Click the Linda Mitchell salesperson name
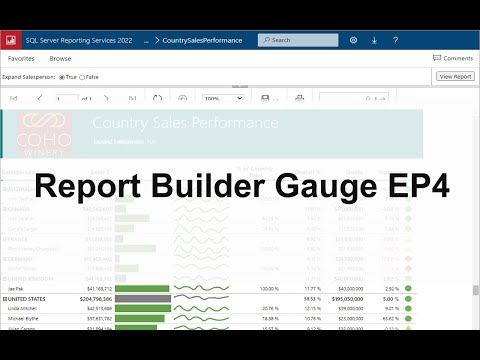Viewport: 480px width, 360px height. coord(22,309)
